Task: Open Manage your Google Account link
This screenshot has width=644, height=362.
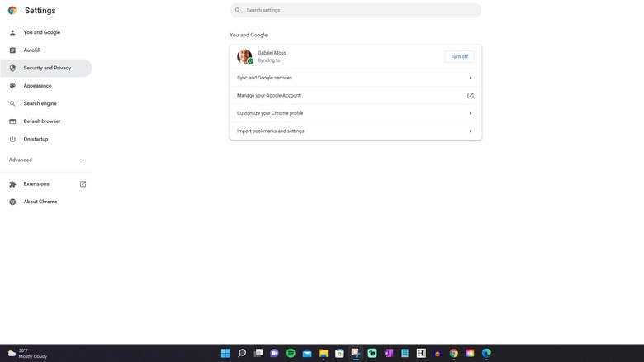Action: tap(355, 95)
